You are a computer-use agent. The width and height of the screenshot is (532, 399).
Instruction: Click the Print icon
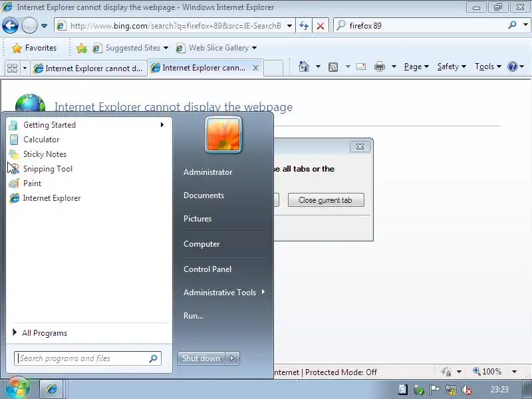379,66
